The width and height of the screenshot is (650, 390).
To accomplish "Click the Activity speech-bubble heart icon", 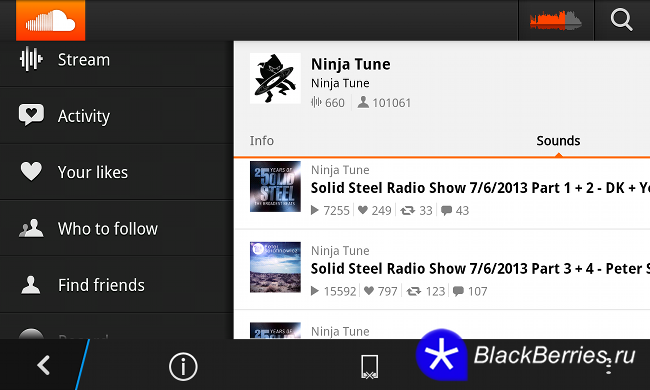I will click(31, 115).
